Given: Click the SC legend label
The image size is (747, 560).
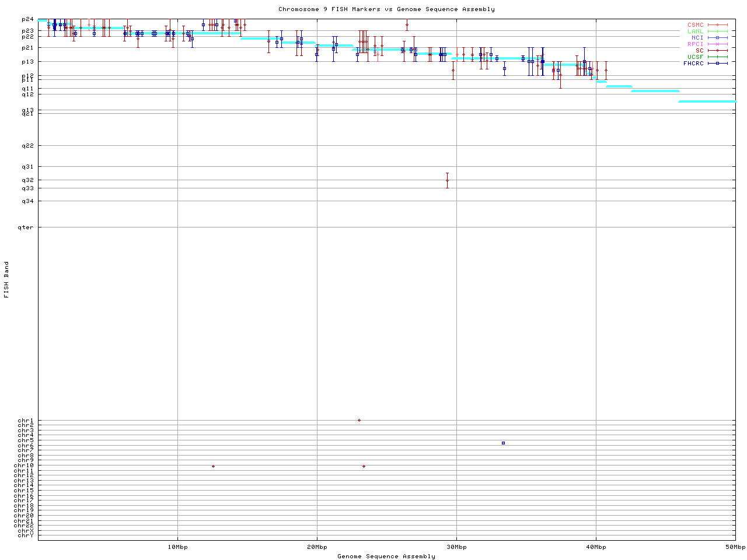Looking at the screenshot, I should click(x=699, y=50).
